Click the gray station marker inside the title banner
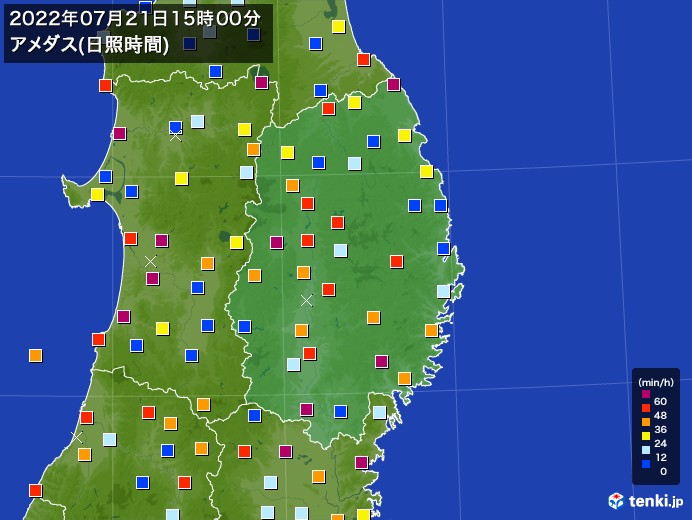 (209, 32)
